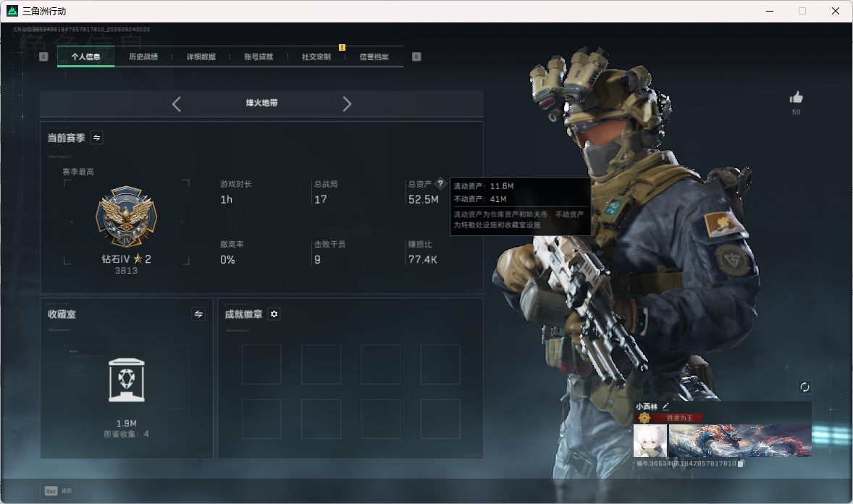The image size is (853, 504).
Task: Open the 成就徽章 settings gear
Action: [x=274, y=314]
